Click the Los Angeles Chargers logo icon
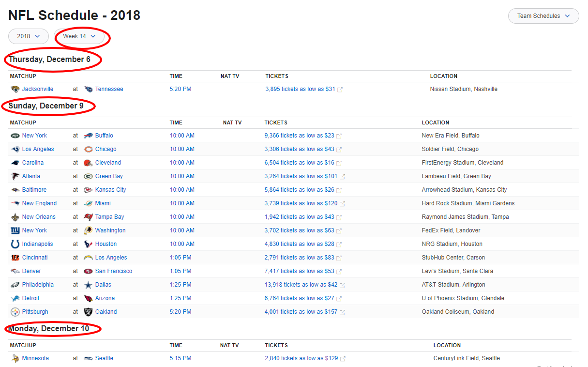 click(88, 258)
